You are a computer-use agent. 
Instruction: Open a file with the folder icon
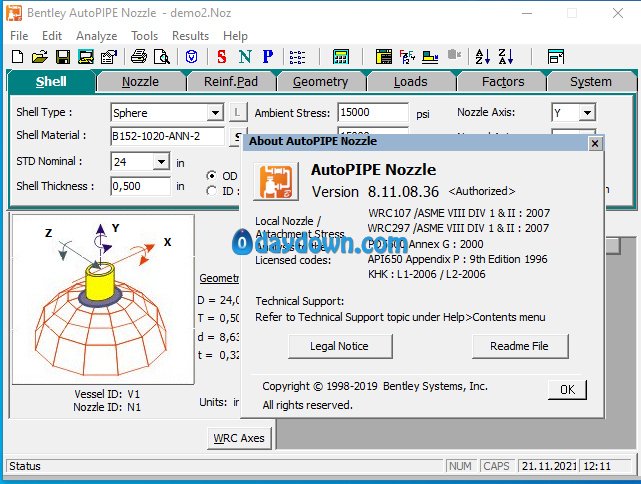point(40,57)
